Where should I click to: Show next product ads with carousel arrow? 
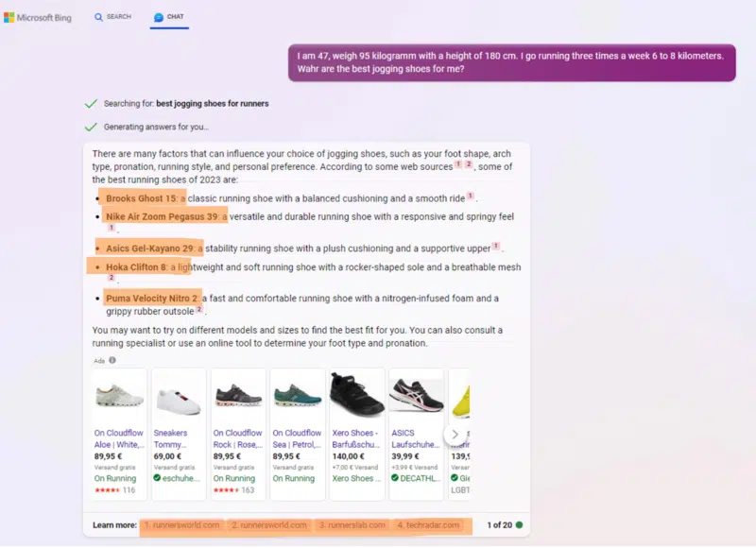(x=455, y=435)
